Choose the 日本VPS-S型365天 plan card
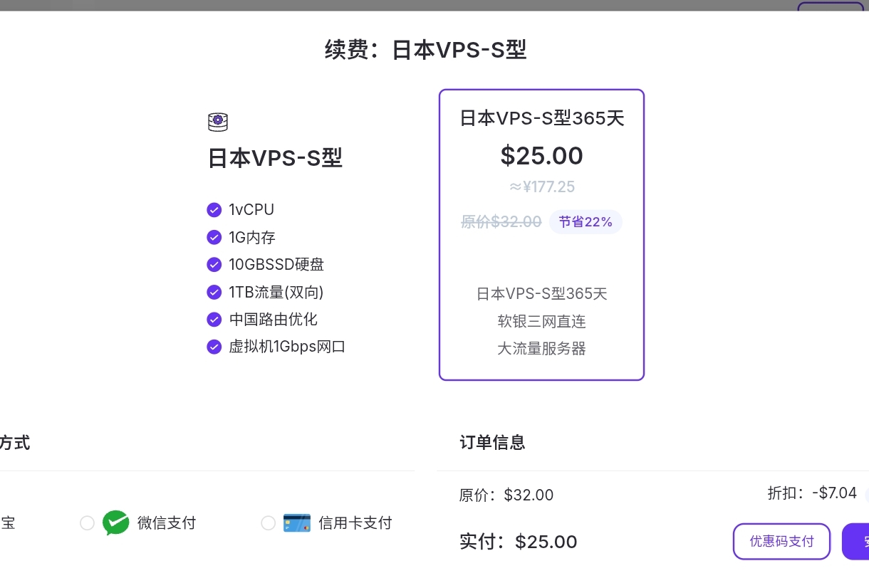869x588 pixels. (541, 235)
